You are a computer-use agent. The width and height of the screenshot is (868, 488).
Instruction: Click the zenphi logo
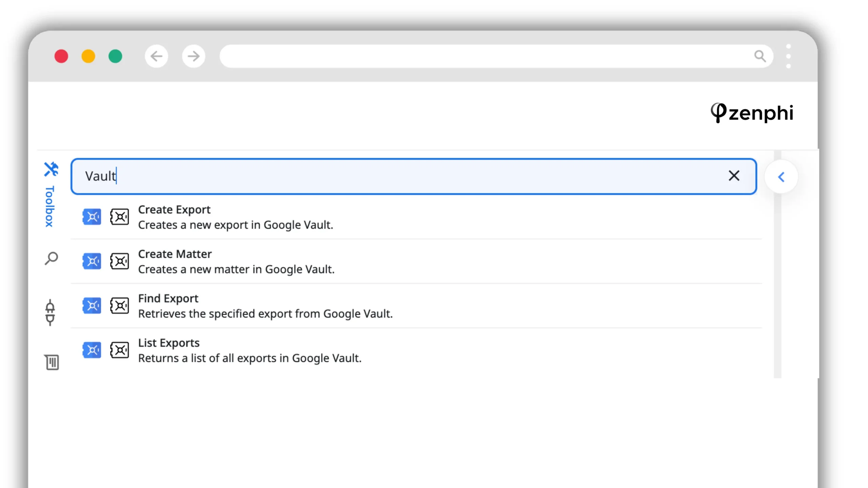coord(752,113)
